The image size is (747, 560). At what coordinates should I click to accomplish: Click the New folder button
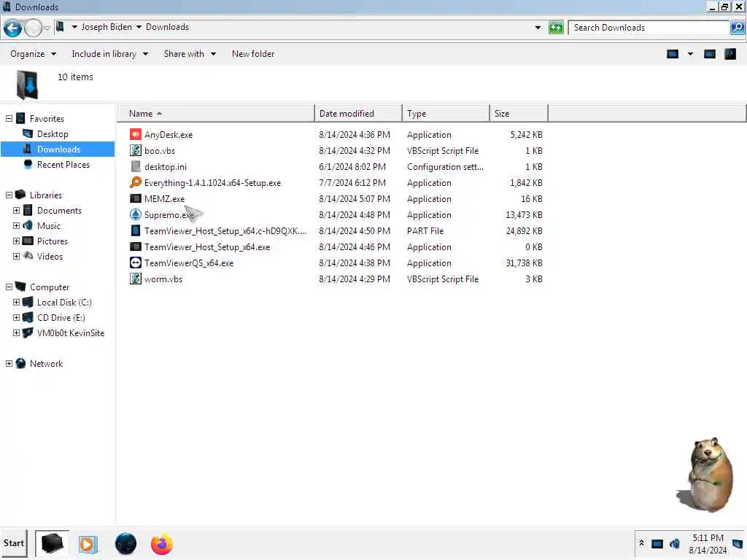click(253, 54)
